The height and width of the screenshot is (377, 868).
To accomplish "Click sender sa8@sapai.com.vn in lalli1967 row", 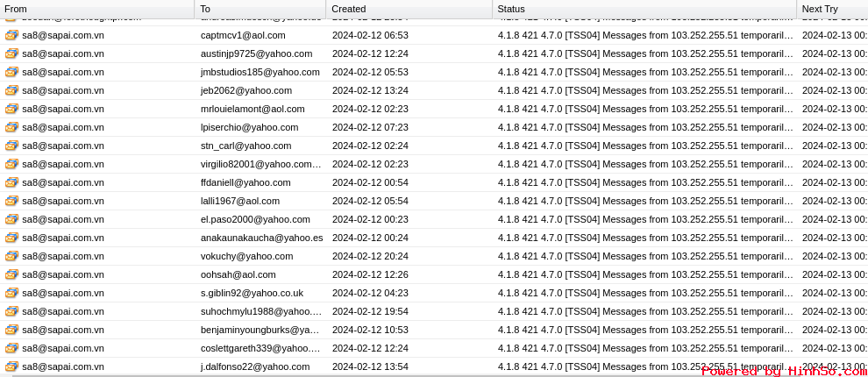I will click(x=63, y=201).
